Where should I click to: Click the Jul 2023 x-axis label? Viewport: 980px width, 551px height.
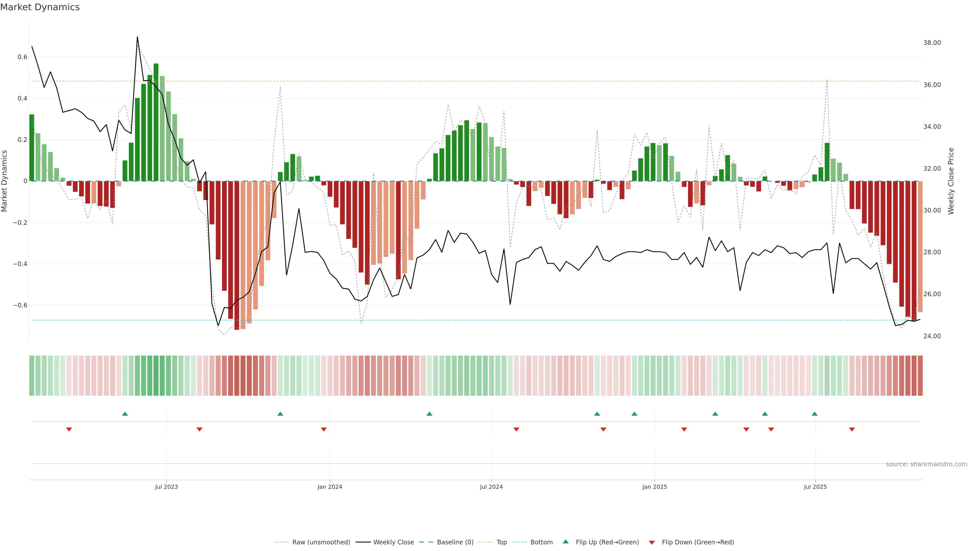point(166,487)
